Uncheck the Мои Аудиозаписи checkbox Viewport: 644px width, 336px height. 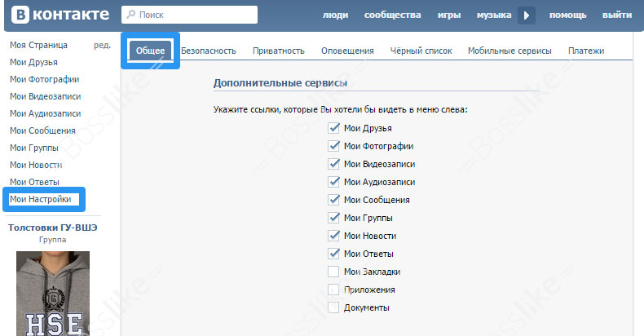tap(333, 182)
